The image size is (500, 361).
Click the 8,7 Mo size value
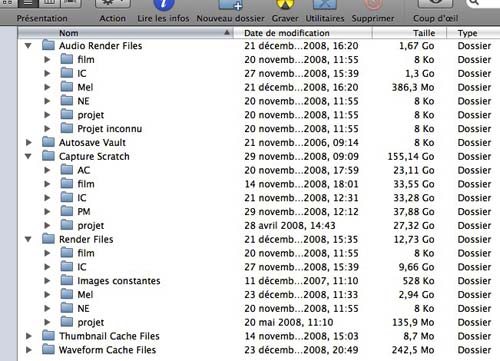coord(419,336)
